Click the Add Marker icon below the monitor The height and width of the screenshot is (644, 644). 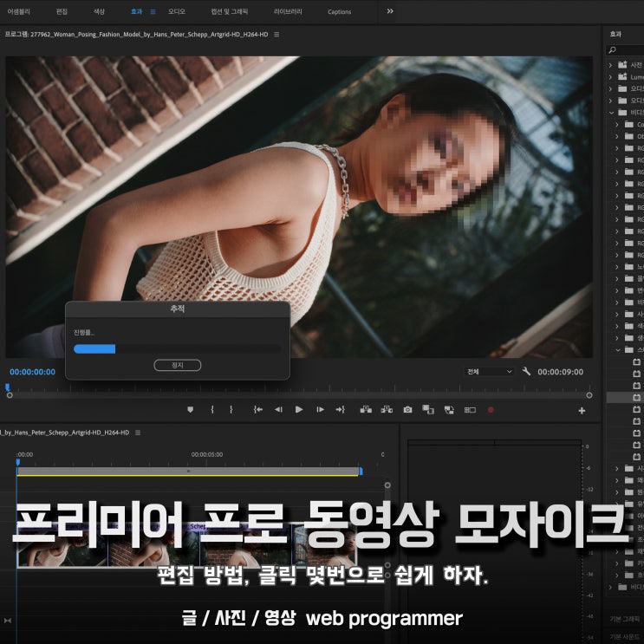click(x=190, y=409)
